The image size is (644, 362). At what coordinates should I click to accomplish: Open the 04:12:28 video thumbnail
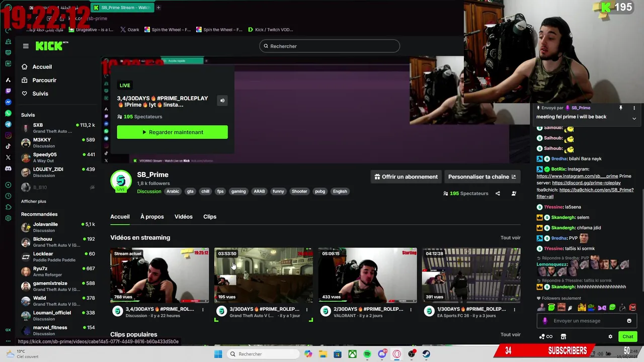click(x=471, y=275)
